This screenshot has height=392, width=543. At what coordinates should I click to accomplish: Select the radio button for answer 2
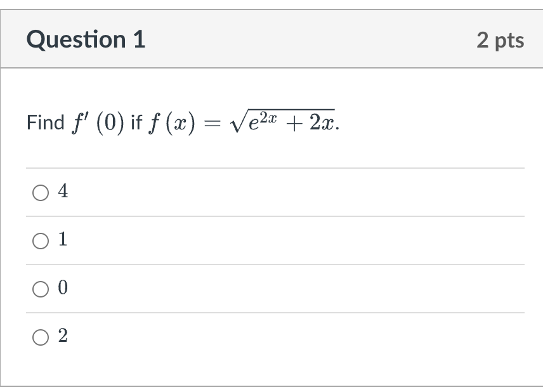39,337
